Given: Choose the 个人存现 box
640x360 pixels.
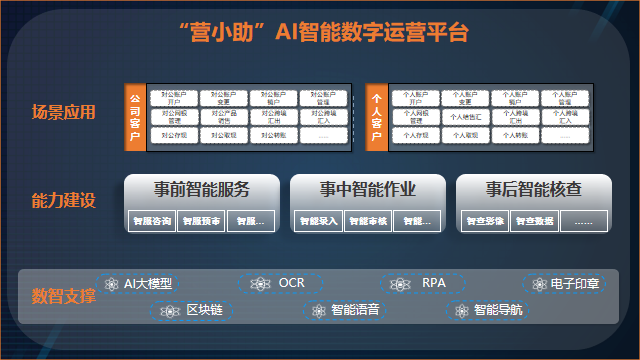Looking at the screenshot, I should point(416,136).
